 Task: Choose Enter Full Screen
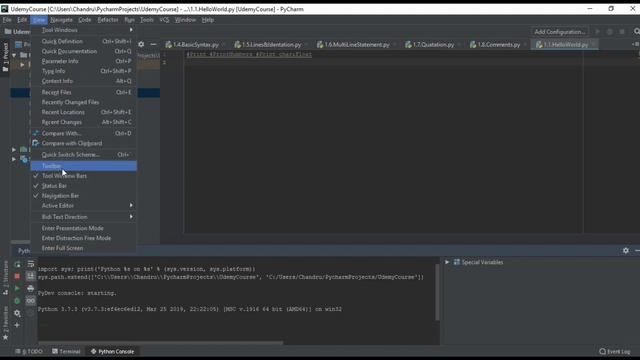pos(84,248)
